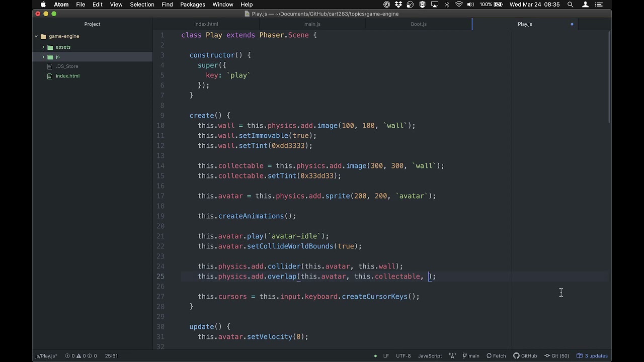Viewport: 644px width, 362px height.
Task: Open the GitHub panel from status bar
Action: click(x=525, y=356)
